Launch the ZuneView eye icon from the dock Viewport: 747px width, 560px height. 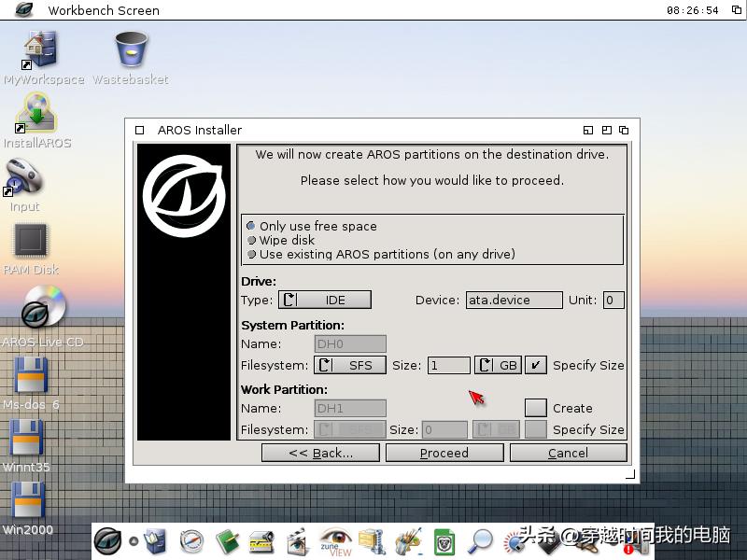pos(337,542)
